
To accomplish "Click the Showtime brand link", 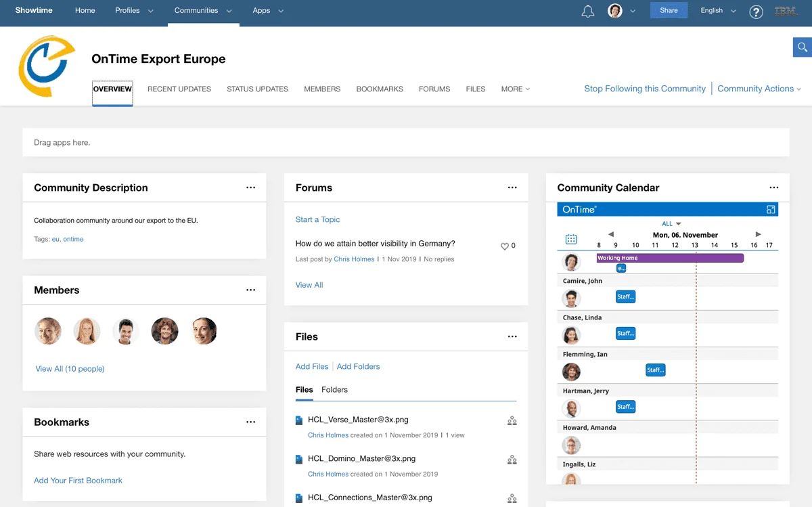I will 34,11.
